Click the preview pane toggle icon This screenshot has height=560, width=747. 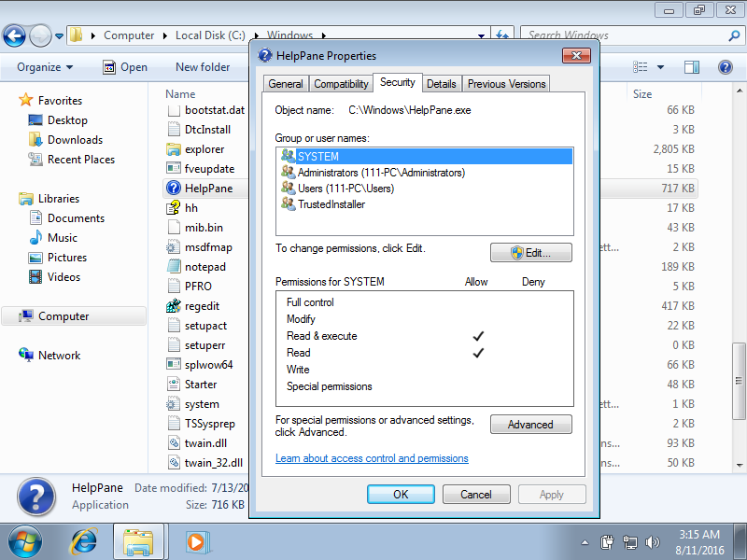point(692,67)
